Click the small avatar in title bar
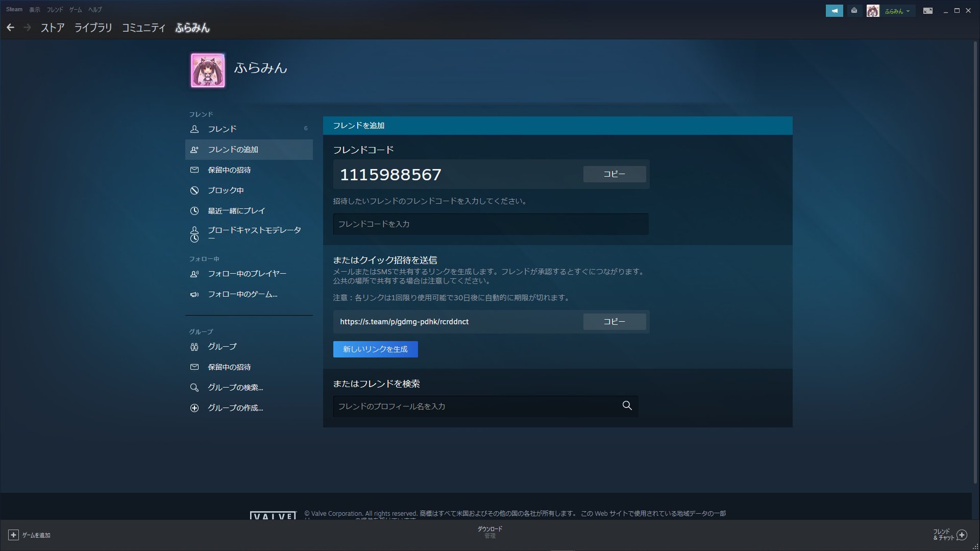This screenshot has height=551, width=980. pos(873,11)
